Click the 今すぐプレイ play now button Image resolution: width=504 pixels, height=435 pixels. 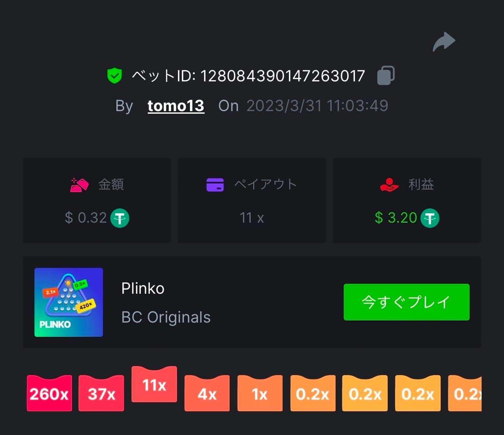407,302
